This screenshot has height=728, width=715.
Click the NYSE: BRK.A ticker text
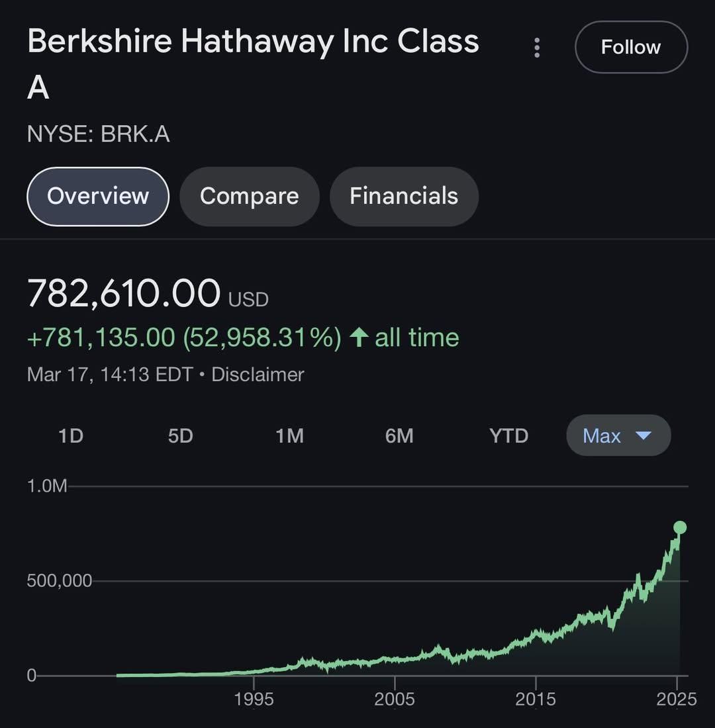[x=98, y=134]
